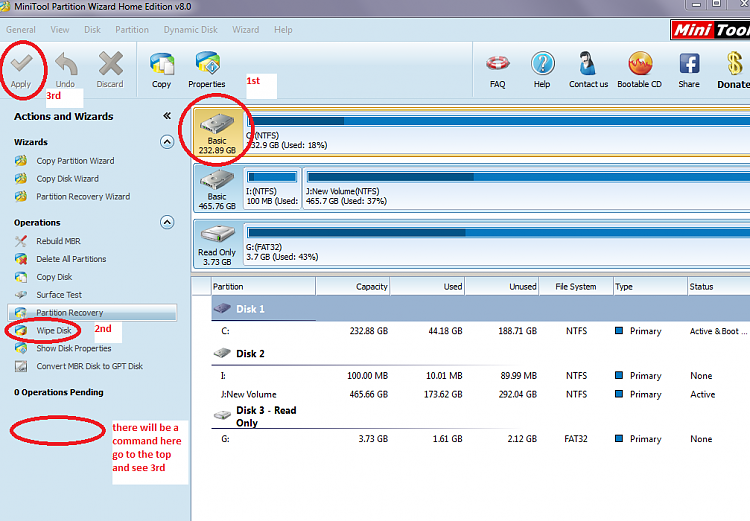Select the Disk 2 header row
750x521 pixels.
pyautogui.click(x=481, y=354)
